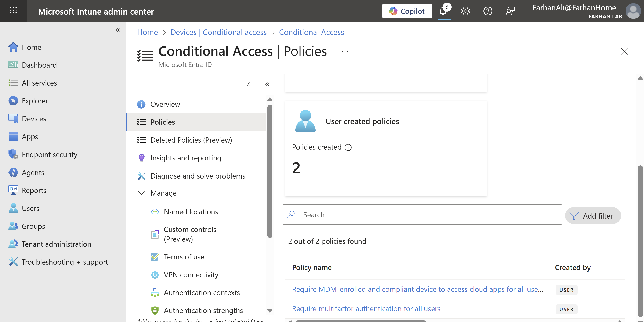The width and height of the screenshot is (644, 322).
Task: Click the resource menu vertical scrollbar
Action: (270, 171)
